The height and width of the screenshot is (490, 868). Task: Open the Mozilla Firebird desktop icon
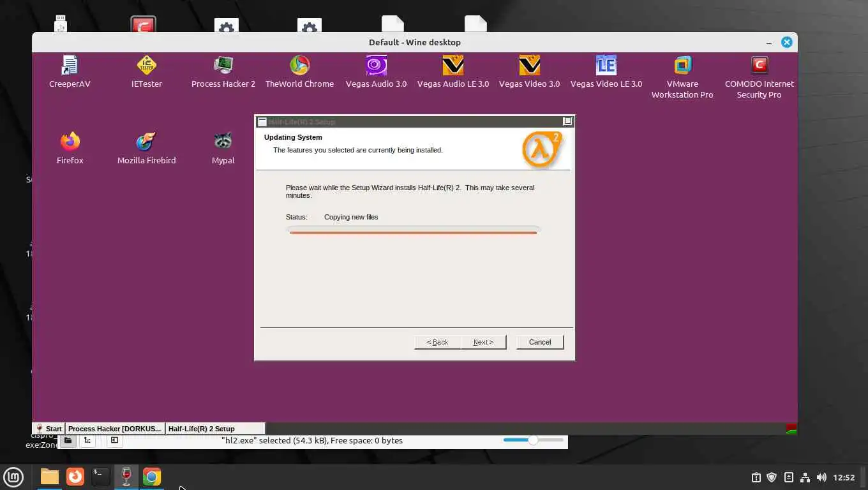click(146, 148)
